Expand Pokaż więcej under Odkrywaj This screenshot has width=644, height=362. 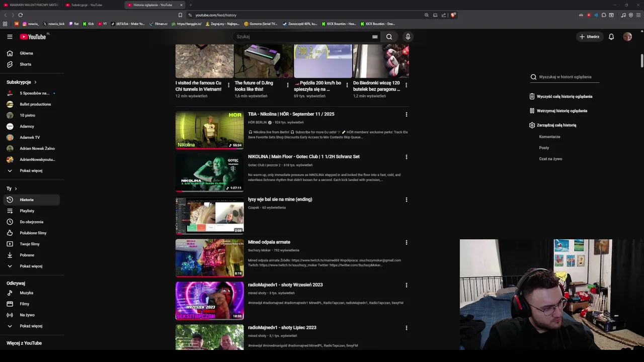(x=32, y=326)
